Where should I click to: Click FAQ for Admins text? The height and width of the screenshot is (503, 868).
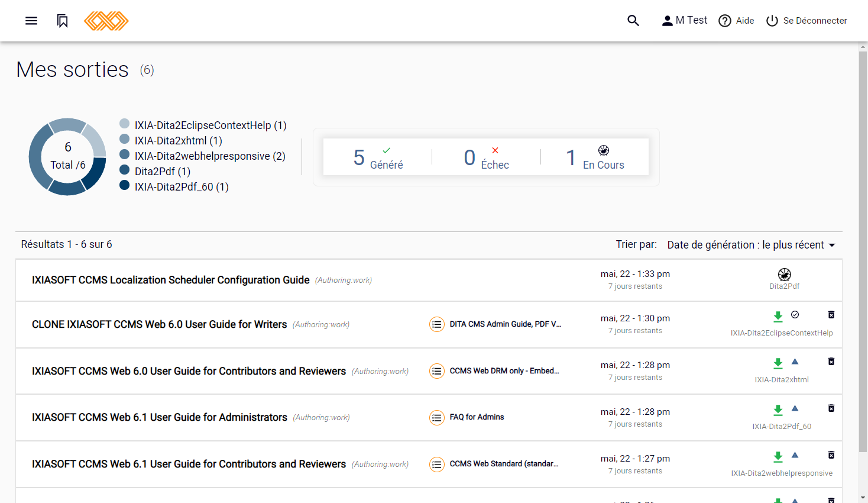pos(477,417)
